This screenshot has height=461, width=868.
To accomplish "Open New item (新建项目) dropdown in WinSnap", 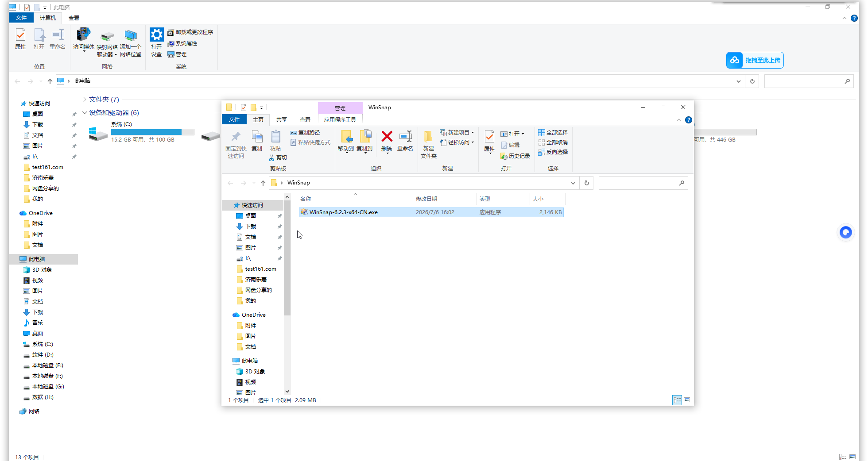I will pyautogui.click(x=457, y=133).
